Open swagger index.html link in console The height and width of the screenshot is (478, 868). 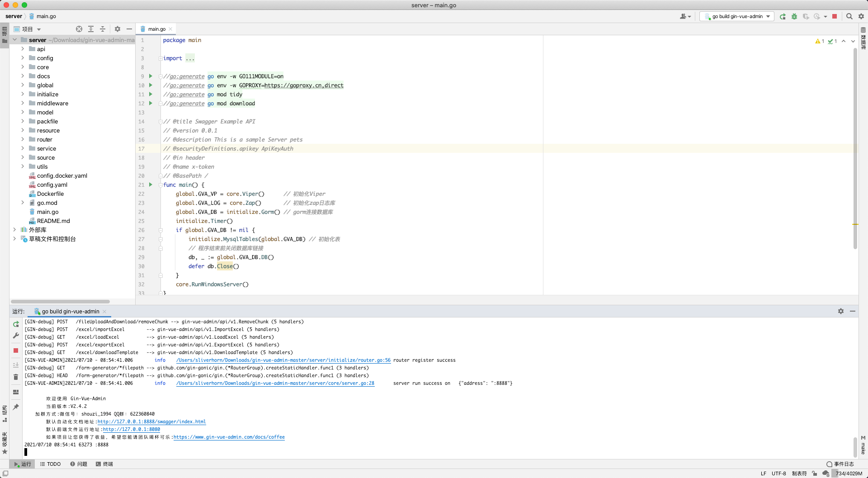tap(152, 422)
